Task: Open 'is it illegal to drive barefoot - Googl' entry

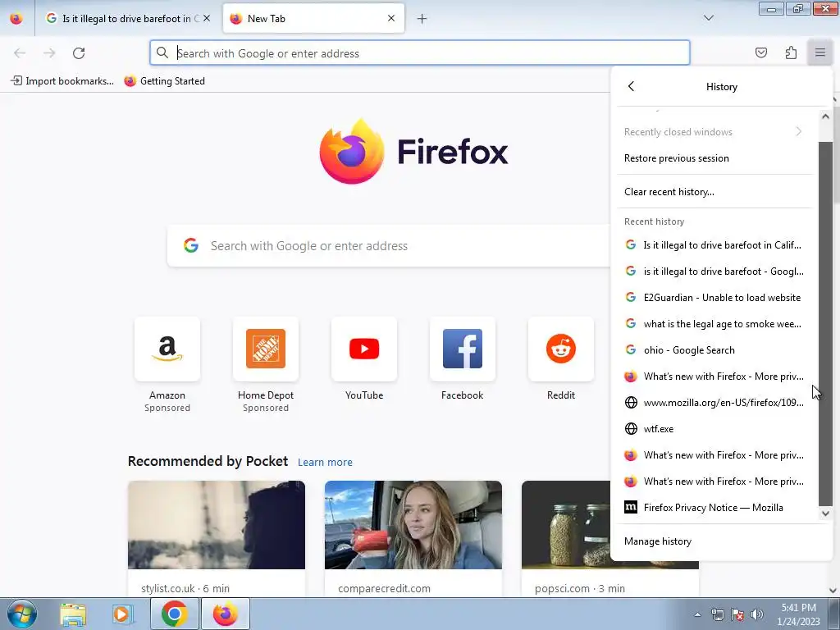Action: (714, 271)
